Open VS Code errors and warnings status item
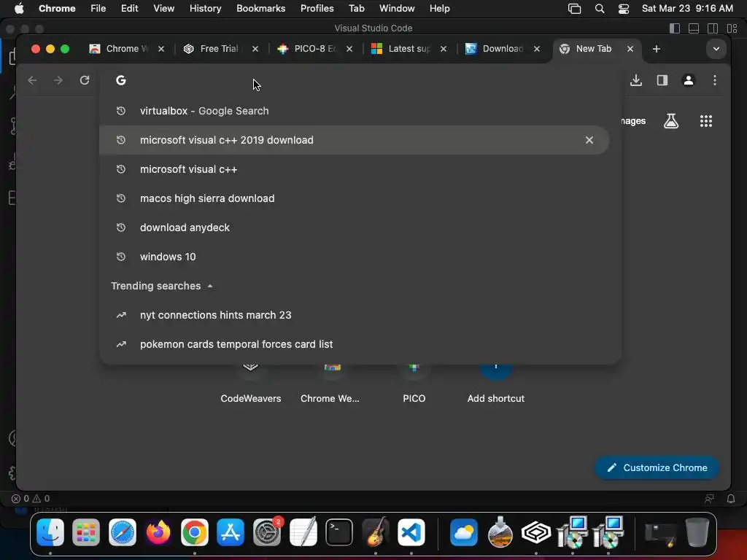Screen dimensions: 747x560 tap(31, 499)
